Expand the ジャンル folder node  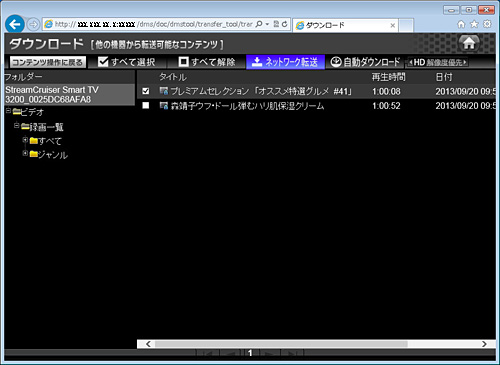click(x=25, y=153)
